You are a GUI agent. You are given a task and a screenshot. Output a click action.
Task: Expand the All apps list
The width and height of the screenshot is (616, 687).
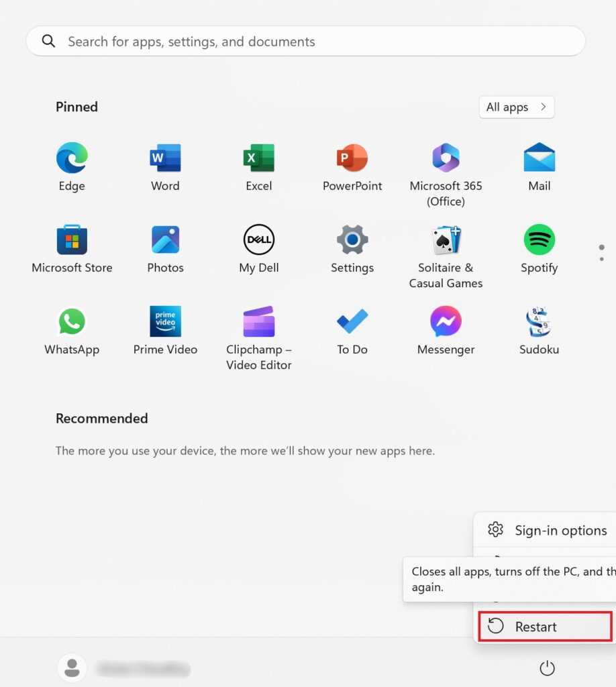(516, 107)
